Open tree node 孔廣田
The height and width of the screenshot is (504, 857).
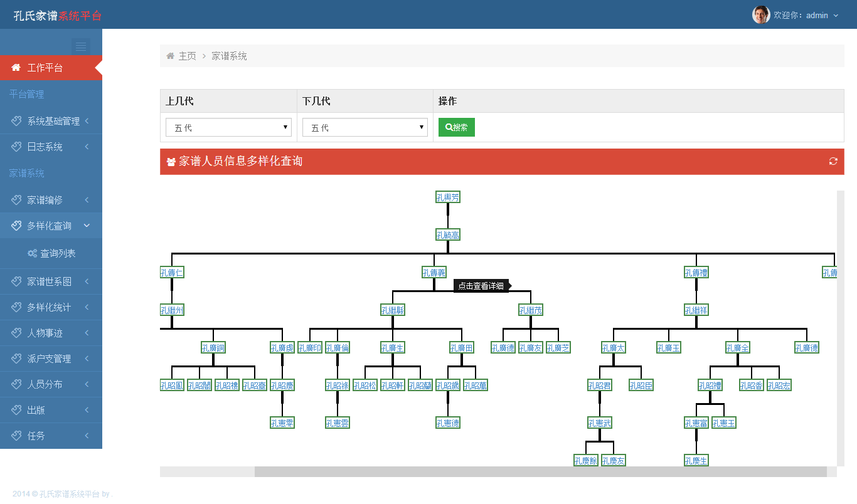462,348
